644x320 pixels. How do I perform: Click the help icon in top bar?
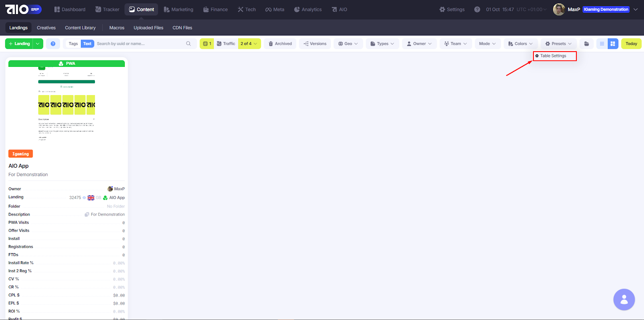click(477, 9)
